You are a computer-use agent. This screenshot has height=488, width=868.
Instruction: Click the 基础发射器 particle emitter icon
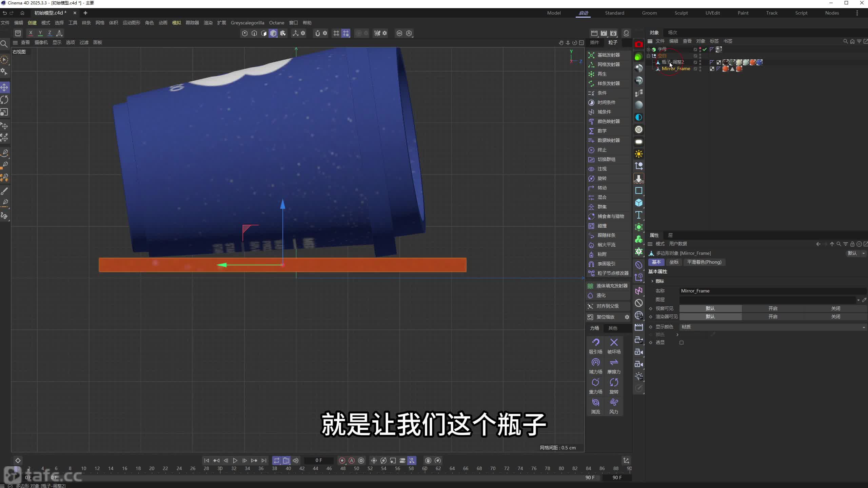591,55
